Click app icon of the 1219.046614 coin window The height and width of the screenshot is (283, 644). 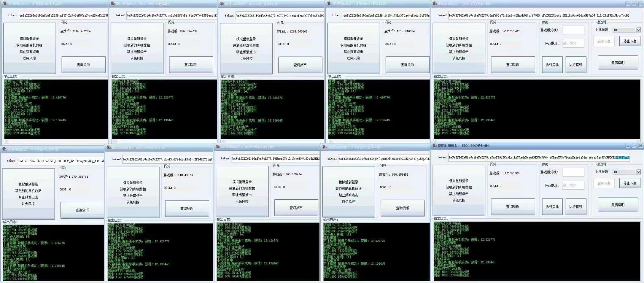pos(329,4)
